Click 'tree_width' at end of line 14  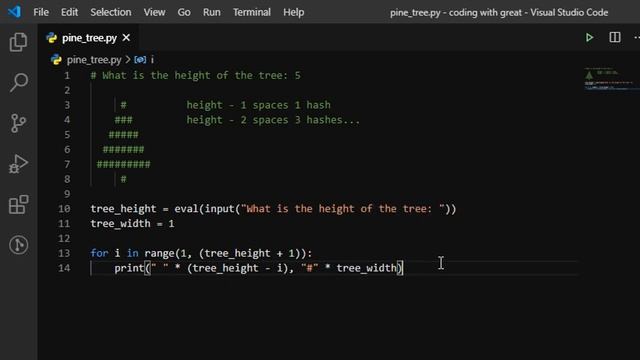pyautogui.click(x=366, y=268)
